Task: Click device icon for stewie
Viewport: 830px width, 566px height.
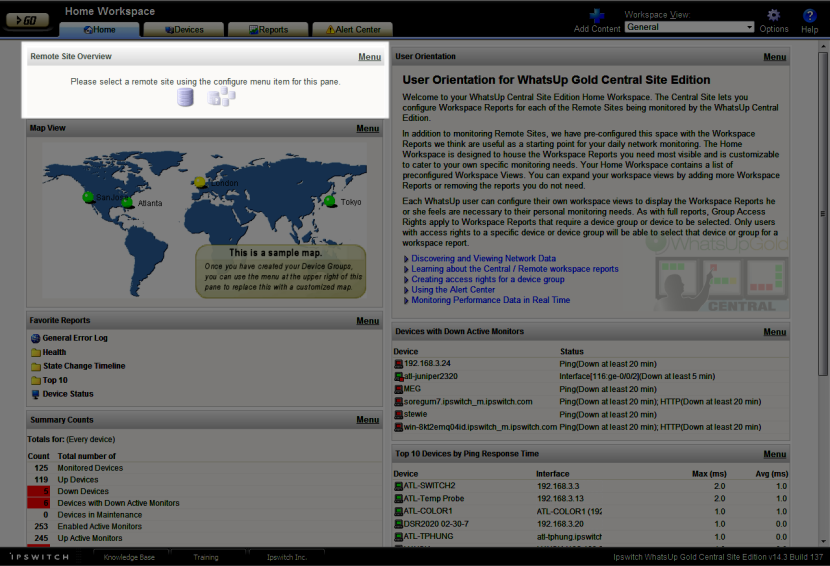Action: pyautogui.click(x=399, y=415)
